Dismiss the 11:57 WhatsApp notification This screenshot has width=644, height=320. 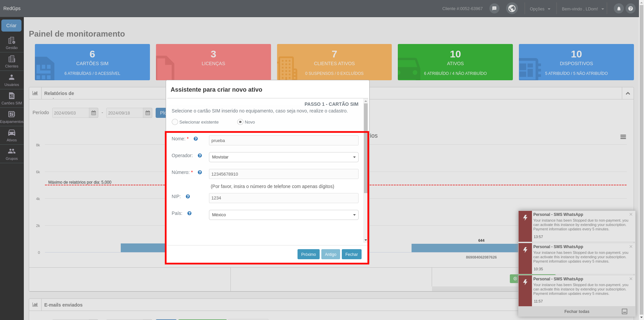pyautogui.click(x=631, y=279)
